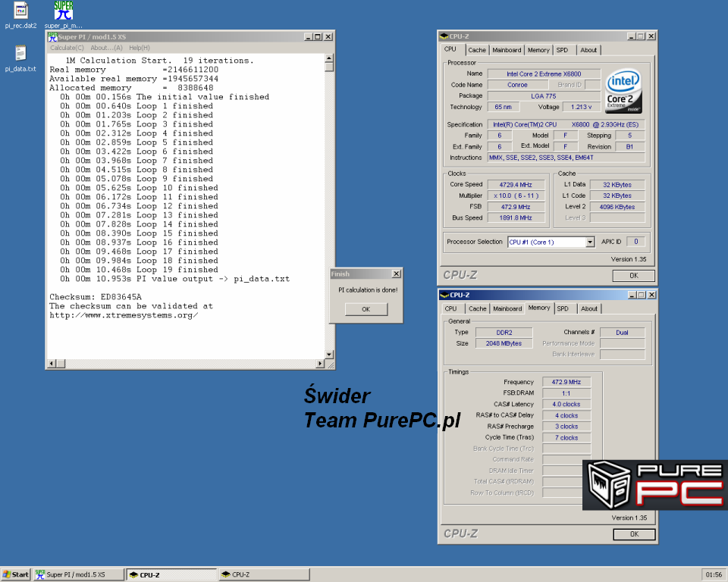Switch to Mainboard tab in lower CPU-Z window
Screen dimensions: 728x582
(507, 308)
